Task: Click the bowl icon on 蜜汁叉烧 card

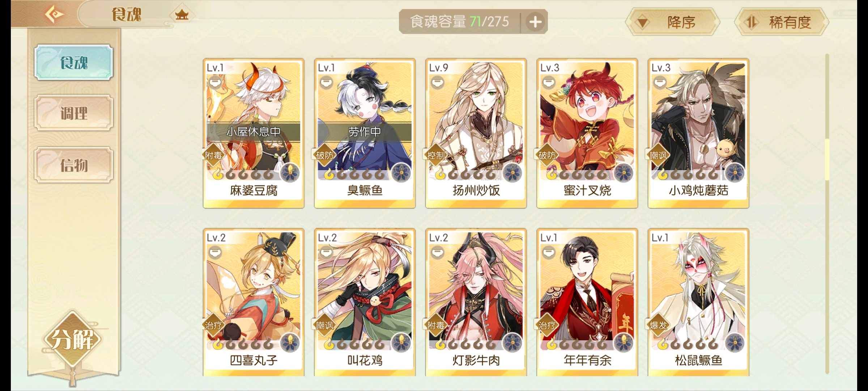Action: pyautogui.click(x=549, y=82)
